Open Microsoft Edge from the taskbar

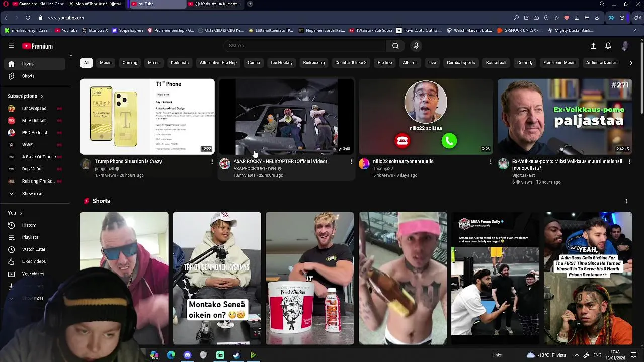pyautogui.click(x=171, y=355)
